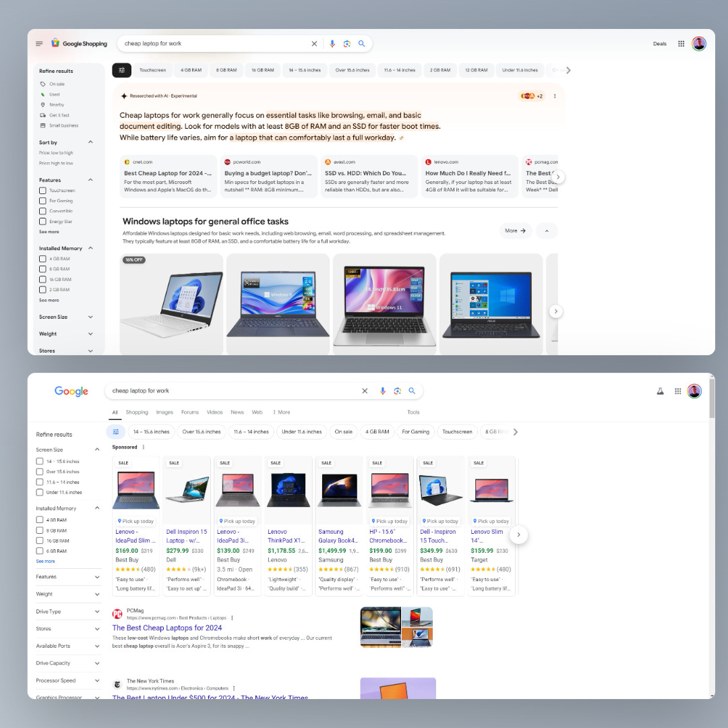The image size is (728, 728).
Task: Collapse Installed Memory in Search sidebar
Action: click(97, 508)
